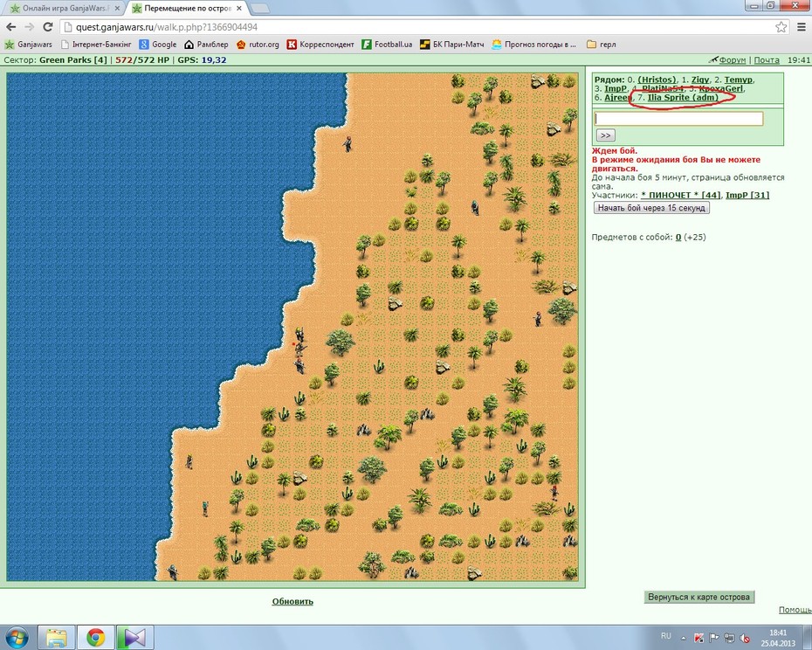Viewport: 812px width, 650px height.
Task: Open the Google bookmark
Action: point(158,45)
